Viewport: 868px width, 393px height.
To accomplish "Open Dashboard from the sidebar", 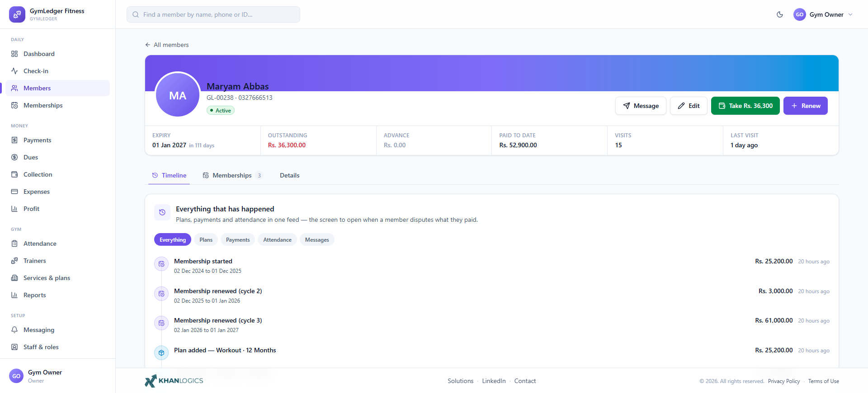I will click(58, 54).
